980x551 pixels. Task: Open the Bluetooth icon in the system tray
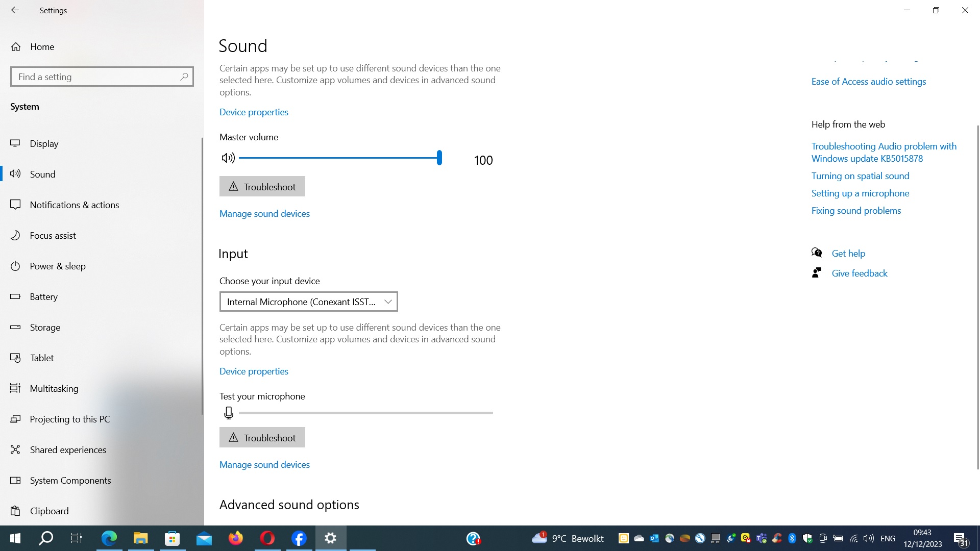pos(792,538)
